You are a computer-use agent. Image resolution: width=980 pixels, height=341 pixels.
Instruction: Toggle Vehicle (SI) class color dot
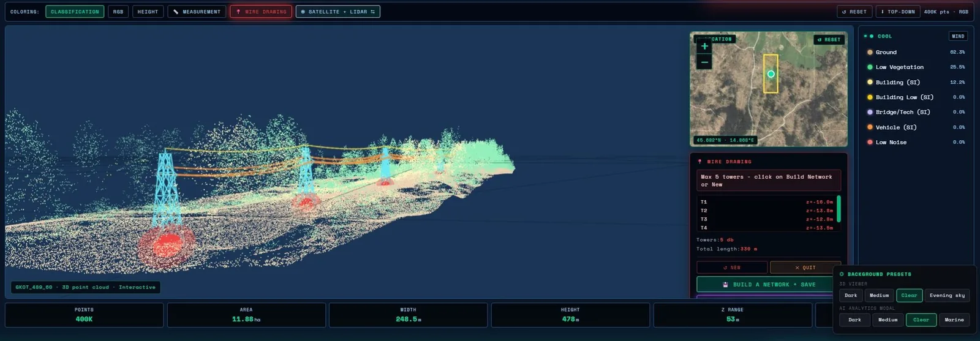click(870, 127)
